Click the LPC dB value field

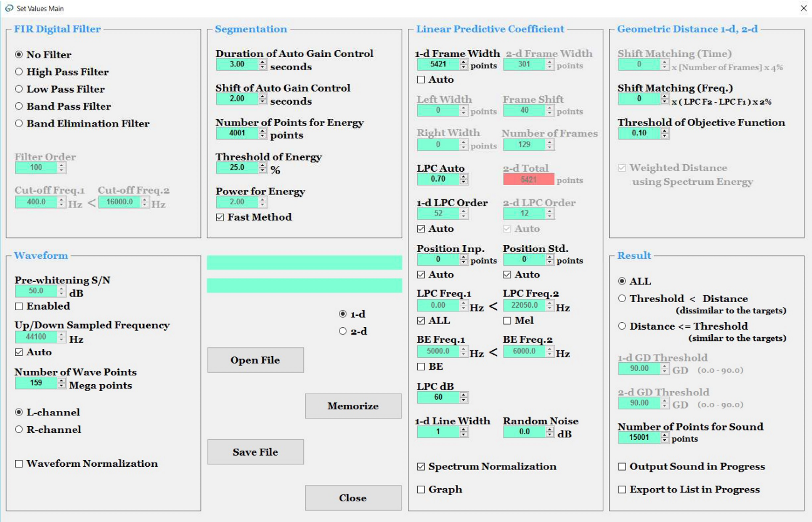pyautogui.click(x=438, y=397)
